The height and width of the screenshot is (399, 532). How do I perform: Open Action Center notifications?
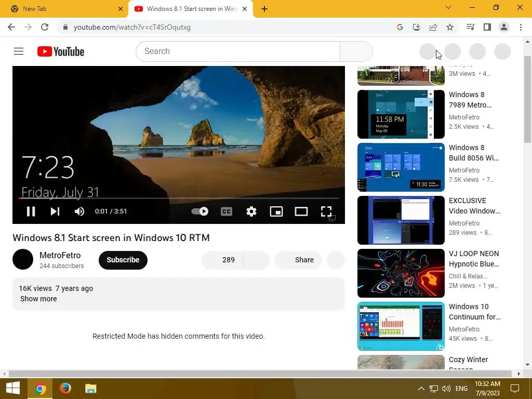515,389
